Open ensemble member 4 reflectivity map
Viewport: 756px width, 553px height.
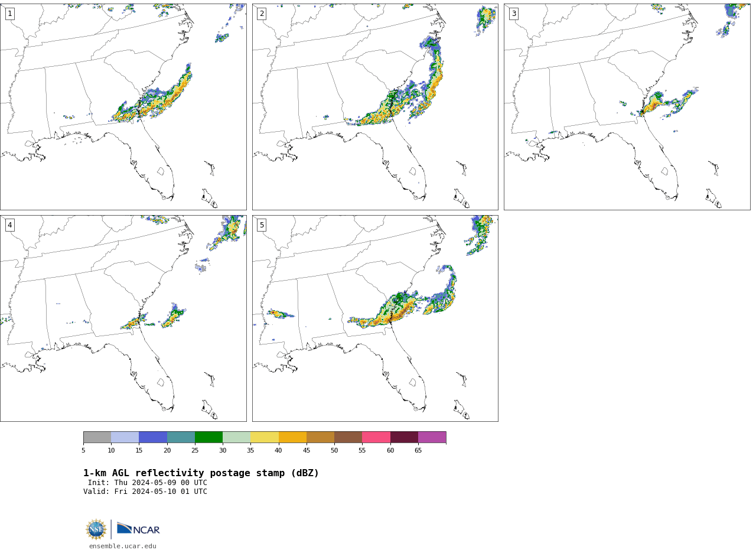coord(123,318)
